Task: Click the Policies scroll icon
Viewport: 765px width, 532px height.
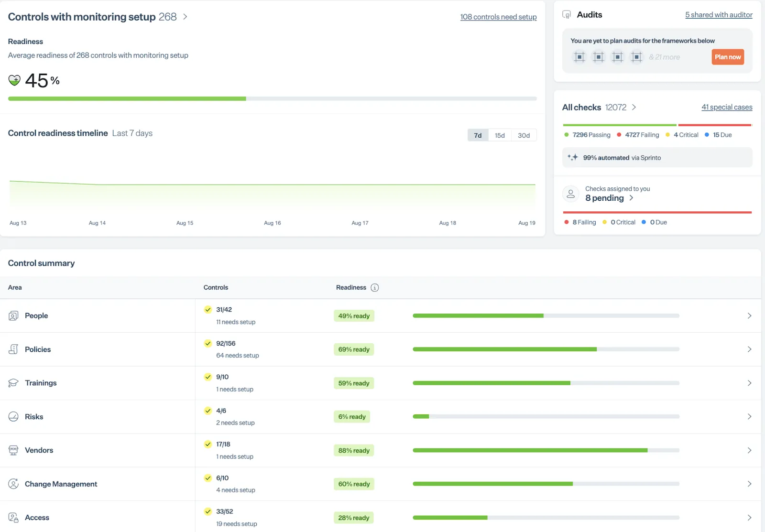Action: [x=13, y=349]
